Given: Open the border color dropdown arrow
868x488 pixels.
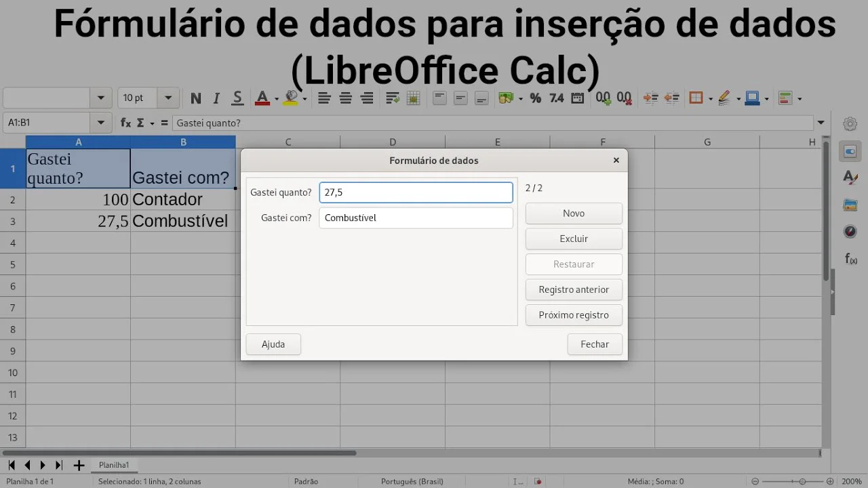Looking at the screenshot, I should point(766,99).
